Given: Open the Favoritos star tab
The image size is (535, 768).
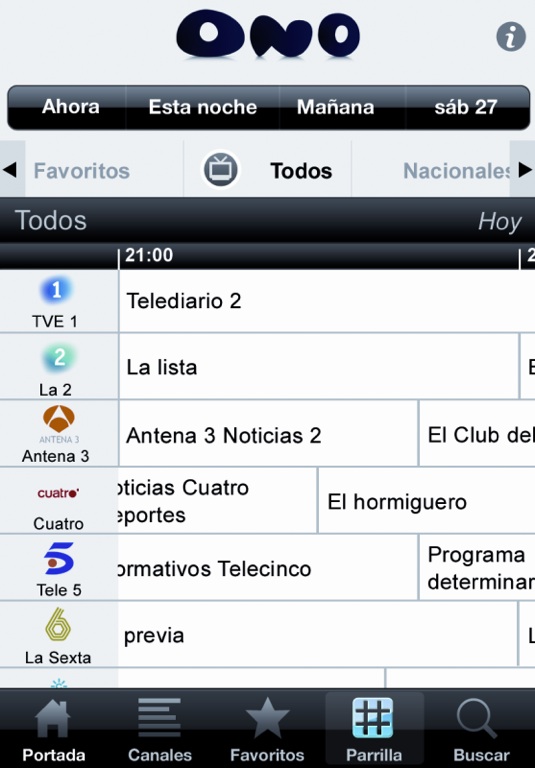Looking at the screenshot, I should coord(267,729).
